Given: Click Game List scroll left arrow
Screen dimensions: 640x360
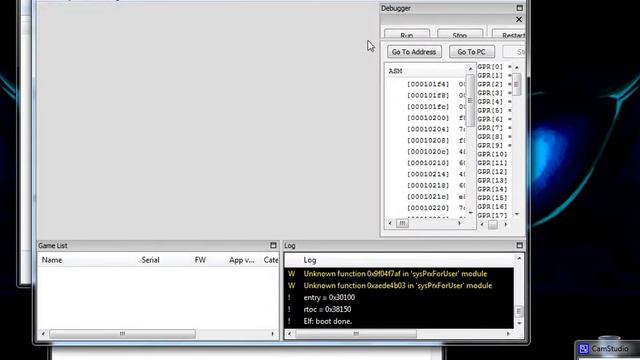Looking at the screenshot, I should coord(43,334).
